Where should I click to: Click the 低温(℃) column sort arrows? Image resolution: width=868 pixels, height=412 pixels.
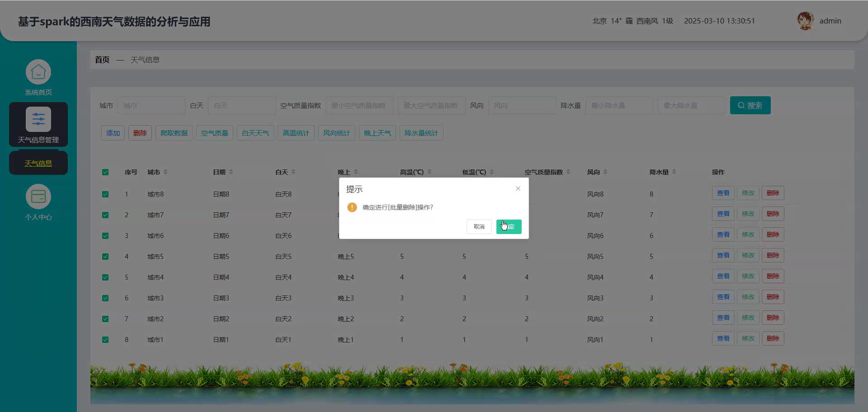click(492, 172)
